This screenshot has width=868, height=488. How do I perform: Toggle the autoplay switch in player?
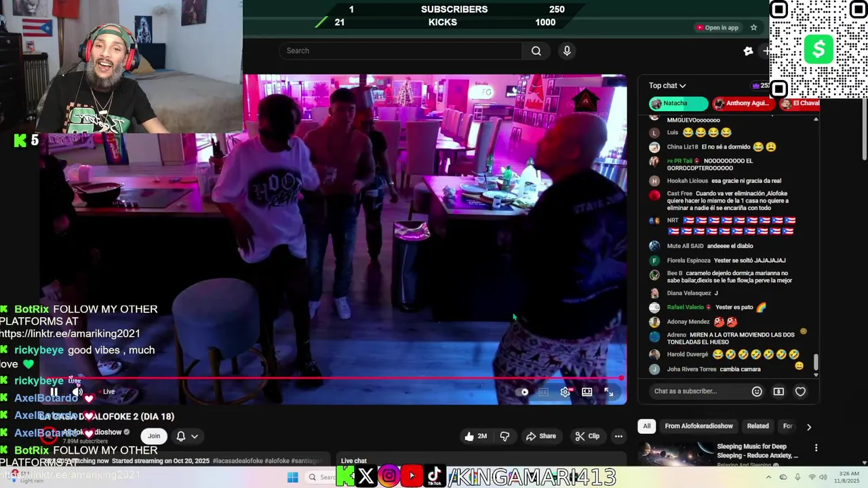[521, 392]
